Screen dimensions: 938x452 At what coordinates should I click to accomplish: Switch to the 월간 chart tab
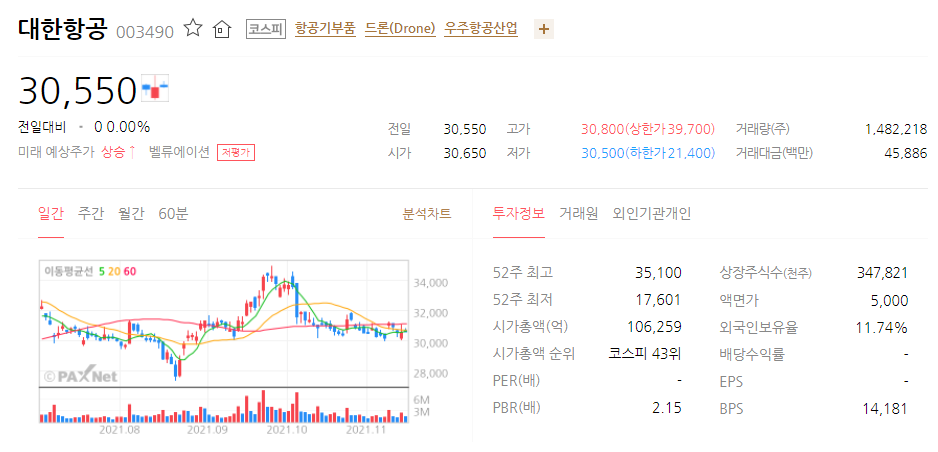[131, 213]
